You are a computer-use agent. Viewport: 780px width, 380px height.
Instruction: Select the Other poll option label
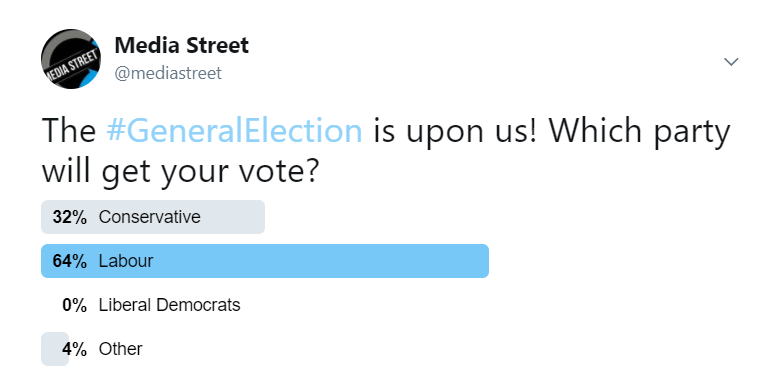point(120,349)
